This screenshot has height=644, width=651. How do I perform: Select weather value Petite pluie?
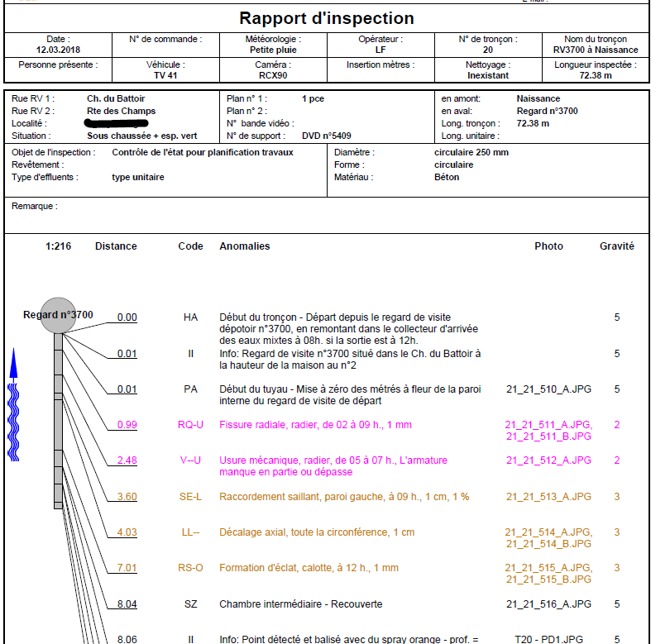click(273, 50)
